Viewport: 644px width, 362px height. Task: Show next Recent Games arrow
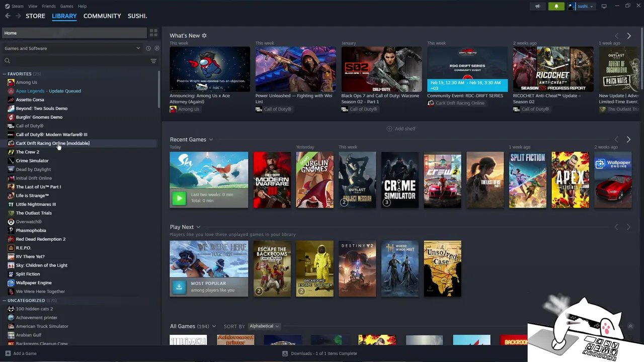[628, 139]
